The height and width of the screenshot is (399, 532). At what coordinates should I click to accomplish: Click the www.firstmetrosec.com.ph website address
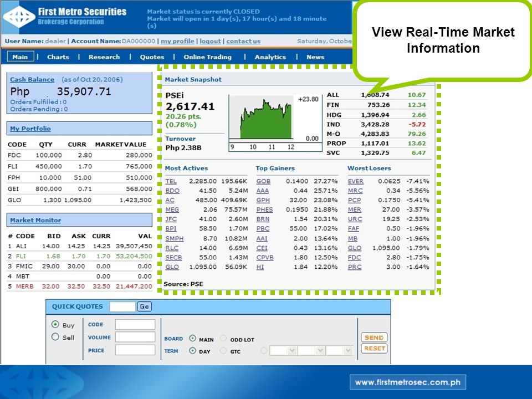pos(408,382)
